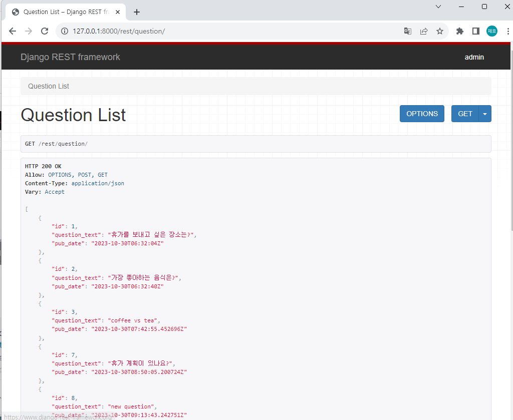
Task: Click the pub_date value 2023-10-30T06:32:40Z
Action: pos(127,286)
